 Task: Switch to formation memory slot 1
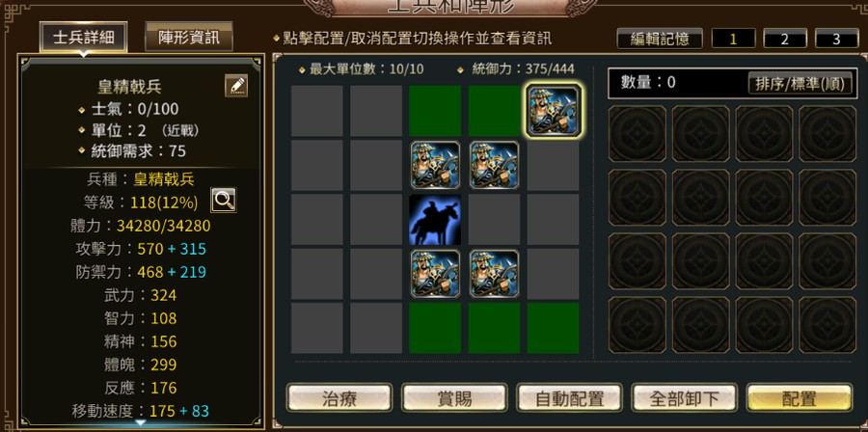coord(734,39)
